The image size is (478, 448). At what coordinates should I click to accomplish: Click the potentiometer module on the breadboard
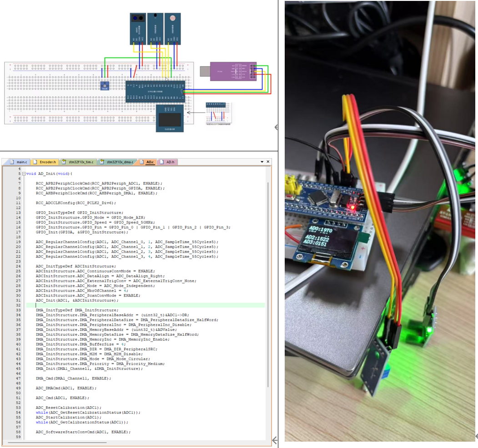pyautogui.click(x=105, y=86)
